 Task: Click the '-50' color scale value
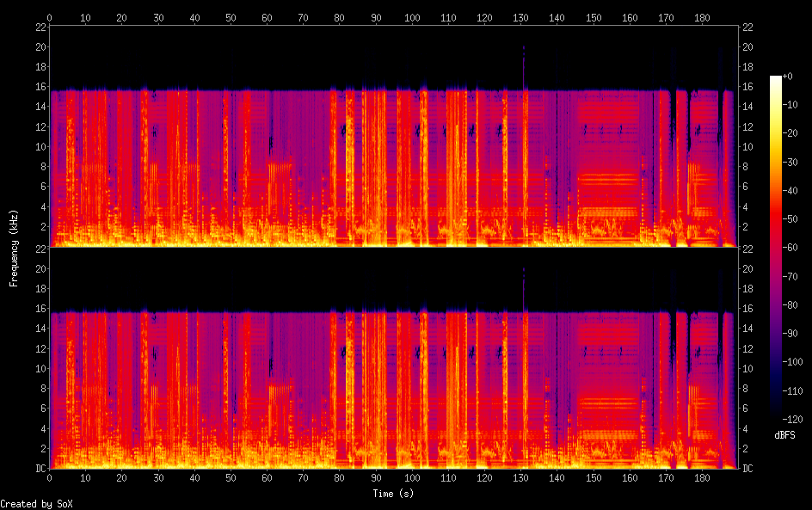click(x=790, y=219)
